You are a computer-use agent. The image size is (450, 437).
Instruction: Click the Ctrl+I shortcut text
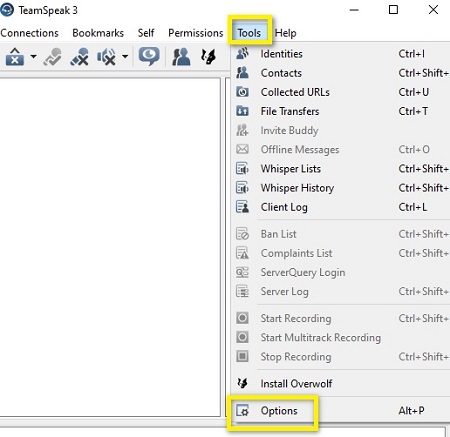pos(412,54)
